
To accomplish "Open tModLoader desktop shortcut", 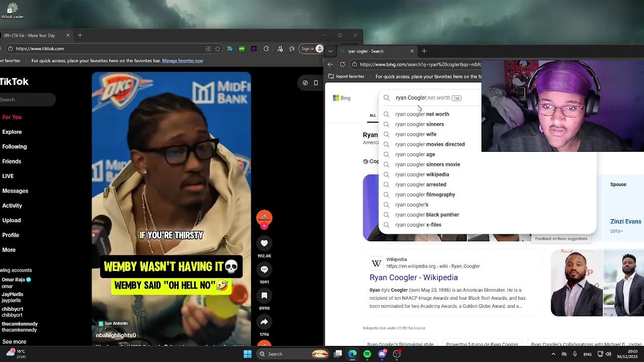I will [x=12, y=11].
